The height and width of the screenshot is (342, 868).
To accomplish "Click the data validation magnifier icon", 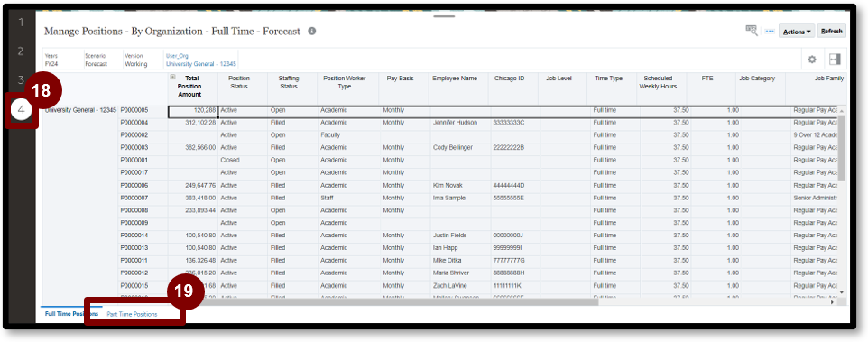I will [x=752, y=31].
